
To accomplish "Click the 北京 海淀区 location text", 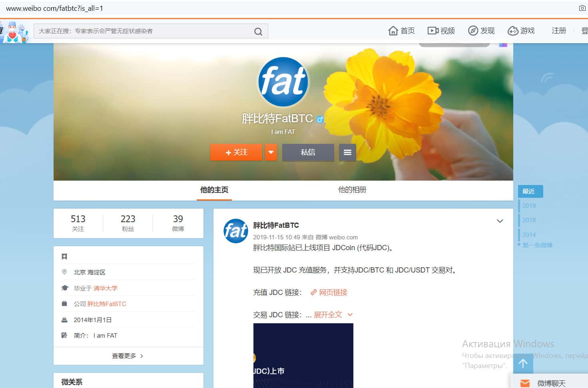I will coord(90,272).
